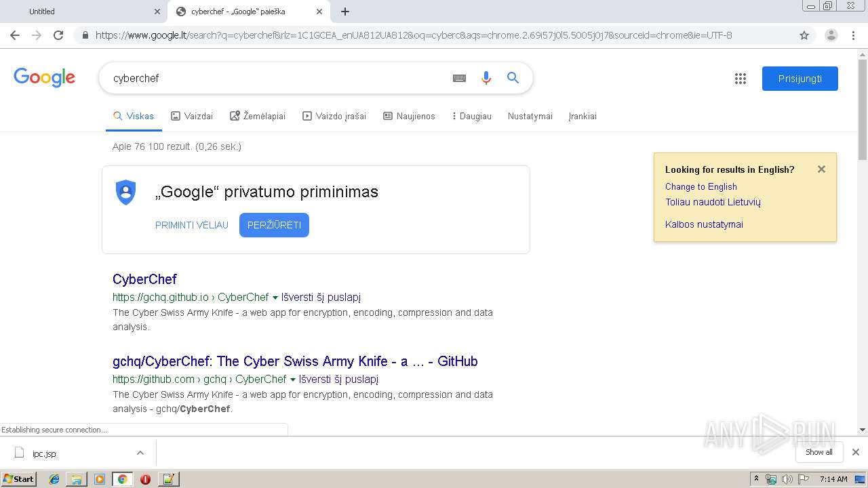This screenshot has width=868, height=488.
Task: Switch to Žemėlapiai maps tab
Action: point(258,116)
